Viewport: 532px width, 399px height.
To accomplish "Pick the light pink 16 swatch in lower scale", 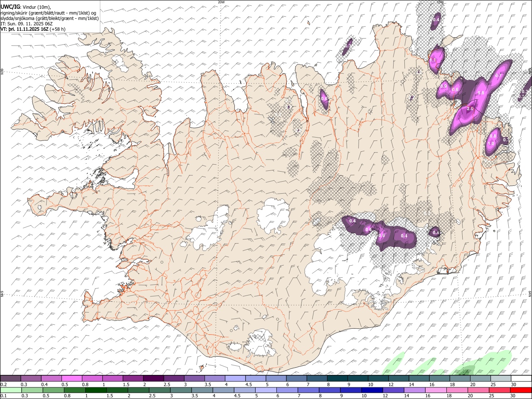I will [x=436, y=390].
